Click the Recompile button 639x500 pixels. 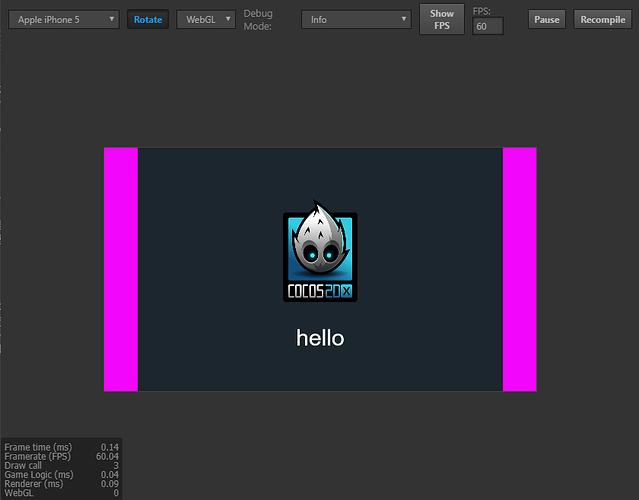602,20
